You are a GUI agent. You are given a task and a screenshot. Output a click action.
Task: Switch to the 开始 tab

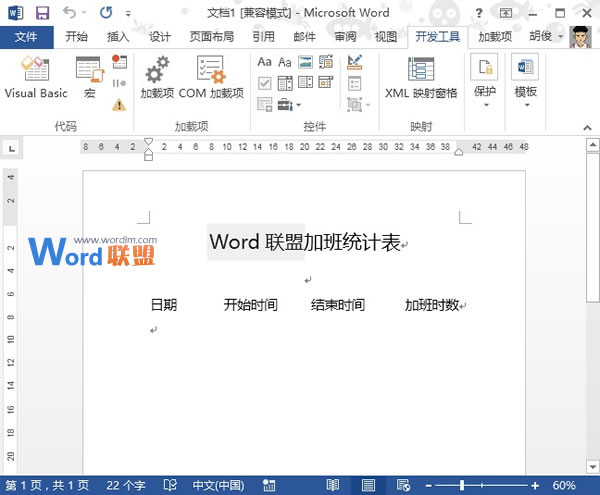click(77, 37)
